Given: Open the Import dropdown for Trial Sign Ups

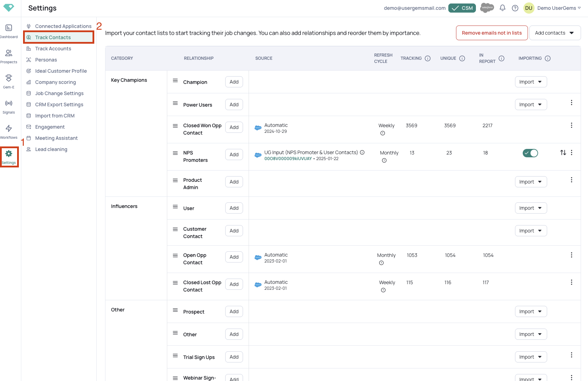Looking at the screenshot, I should [x=531, y=357].
